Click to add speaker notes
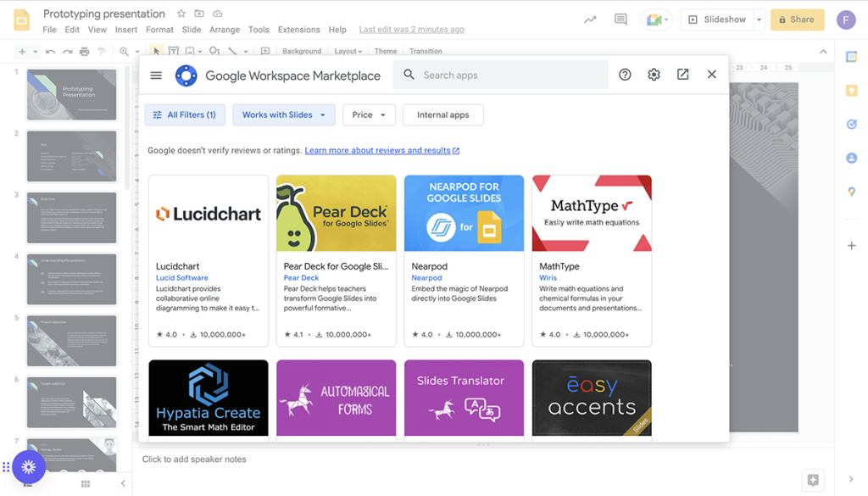 pos(194,460)
